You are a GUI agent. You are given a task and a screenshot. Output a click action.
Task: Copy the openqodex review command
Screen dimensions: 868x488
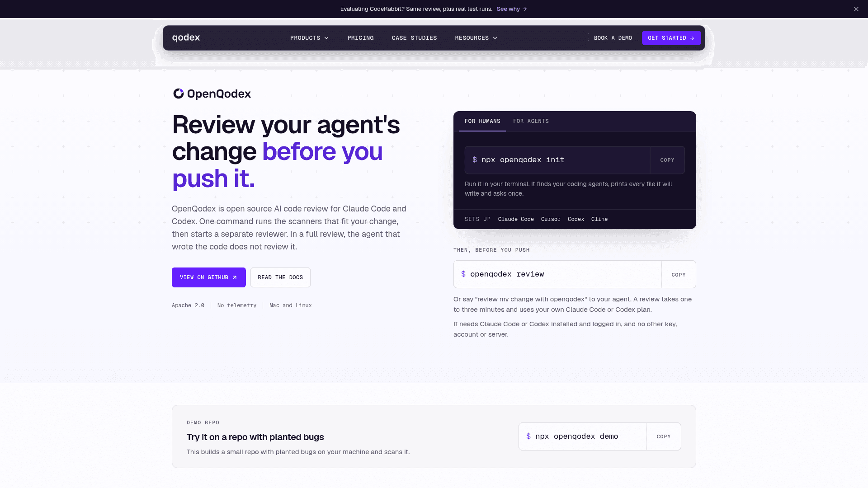(679, 275)
